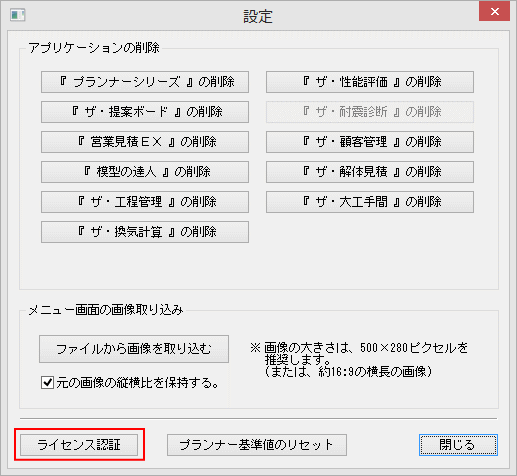Click プランナー基準値のリセット button

coord(257,445)
